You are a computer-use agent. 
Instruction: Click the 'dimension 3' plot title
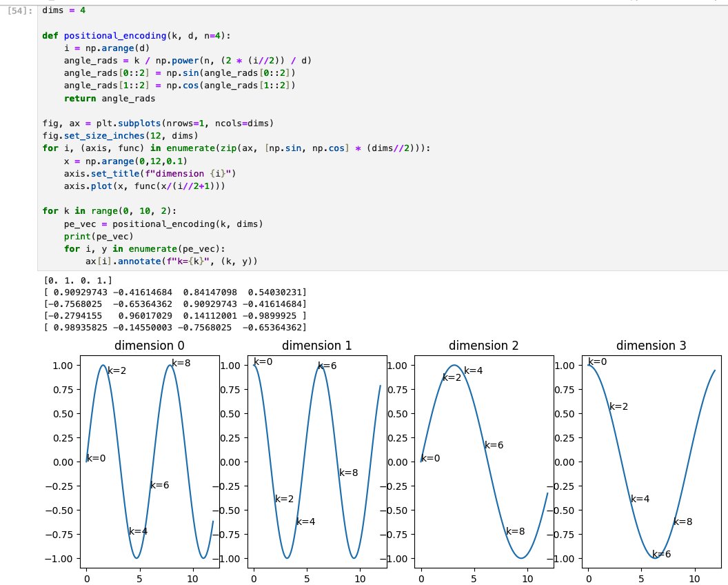coord(651,346)
